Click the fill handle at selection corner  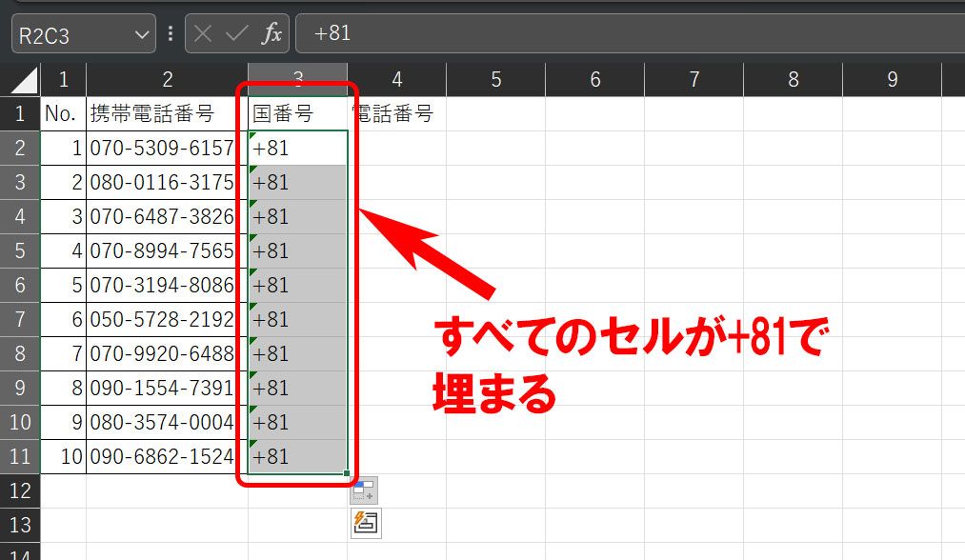click(347, 473)
